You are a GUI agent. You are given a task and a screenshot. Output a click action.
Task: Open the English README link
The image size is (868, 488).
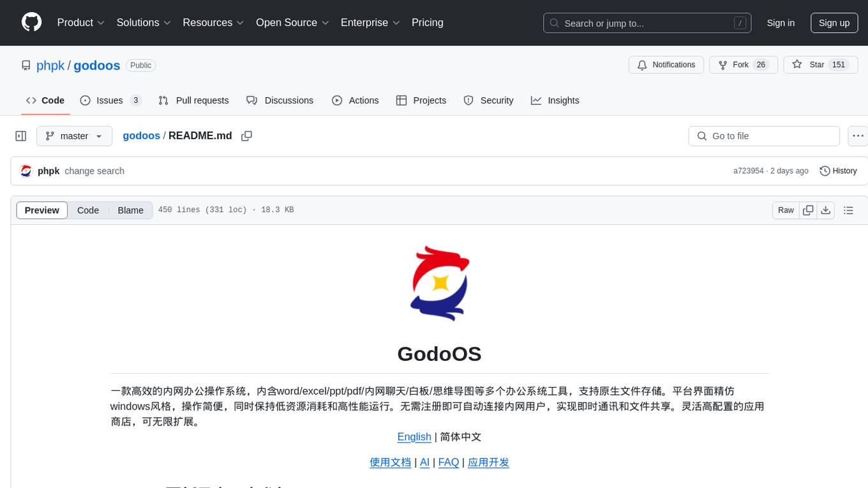point(414,437)
